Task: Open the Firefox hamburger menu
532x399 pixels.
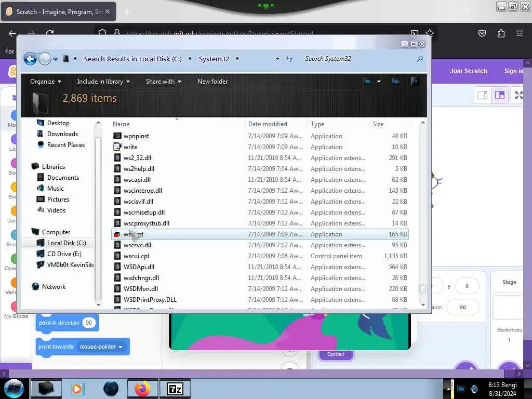Action: 520,33
